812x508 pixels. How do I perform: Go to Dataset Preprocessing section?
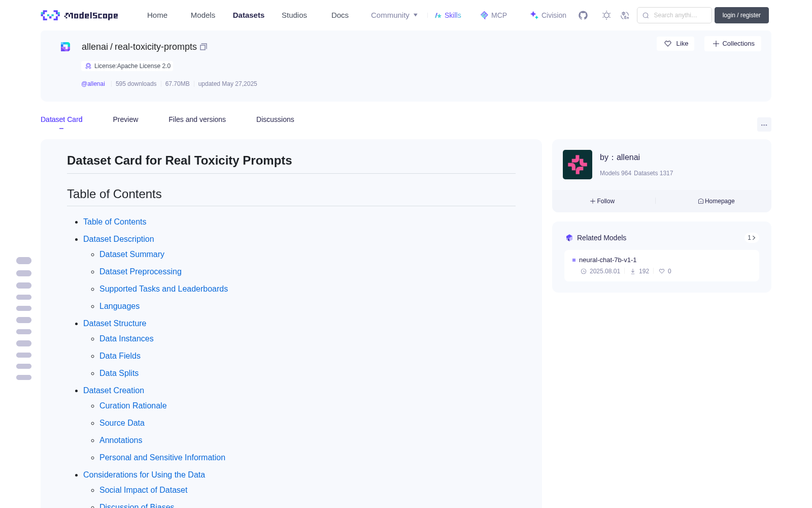click(141, 271)
